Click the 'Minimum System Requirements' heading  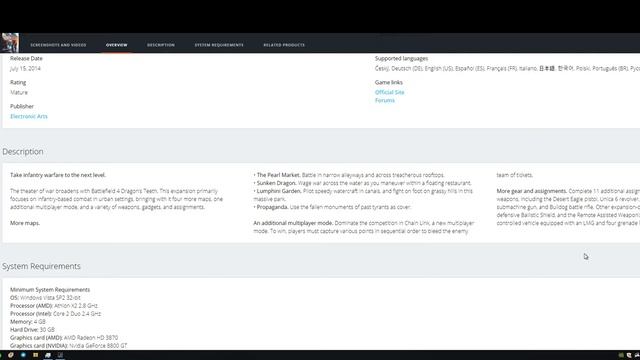click(x=50, y=290)
